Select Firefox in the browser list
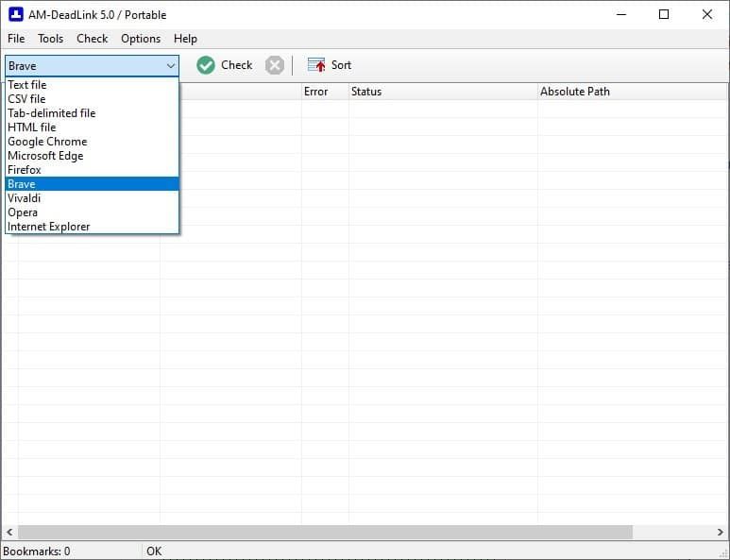Image resolution: width=730 pixels, height=560 pixels. click(92, 170)
